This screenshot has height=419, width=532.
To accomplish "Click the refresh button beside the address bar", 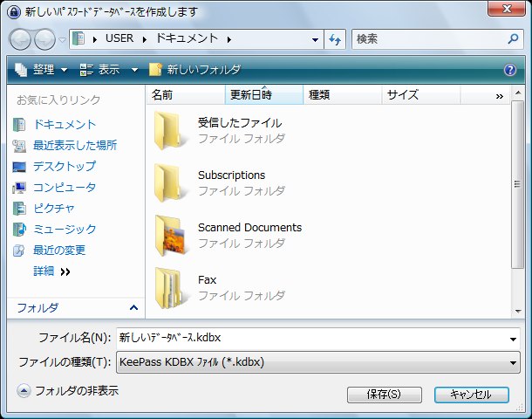I will click(x=335, y=39).
